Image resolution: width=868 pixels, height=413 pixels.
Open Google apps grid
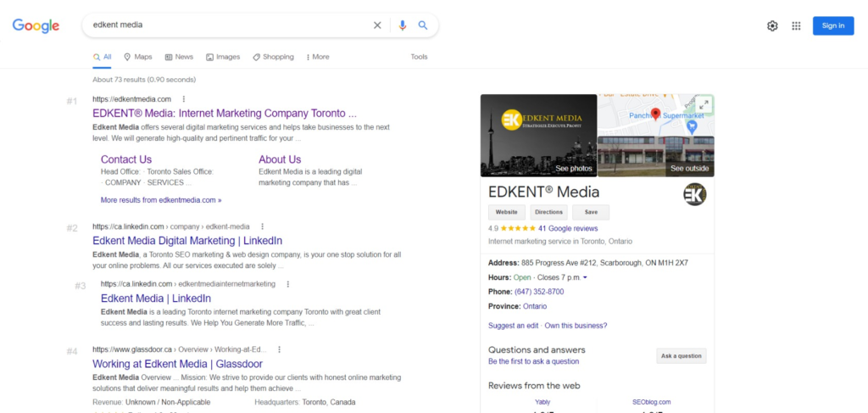pos(796,25)
